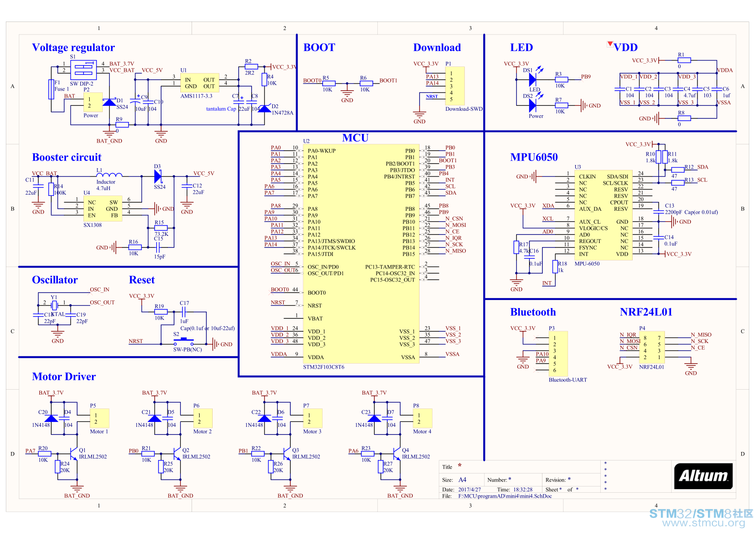Click the N_MOSI net label at MCU
Image resolution: width=756 pixels, height=534 pixels.
[x=455, y=225]
